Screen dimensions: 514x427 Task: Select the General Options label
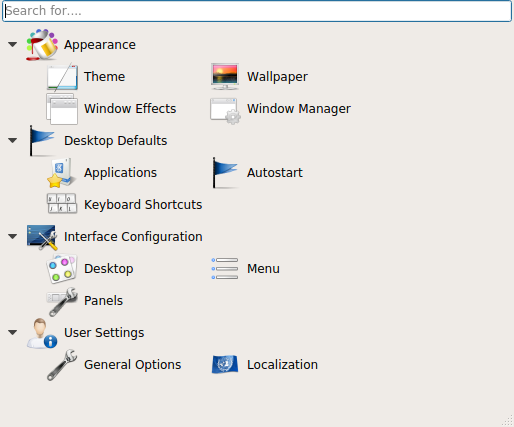(133, 365)
